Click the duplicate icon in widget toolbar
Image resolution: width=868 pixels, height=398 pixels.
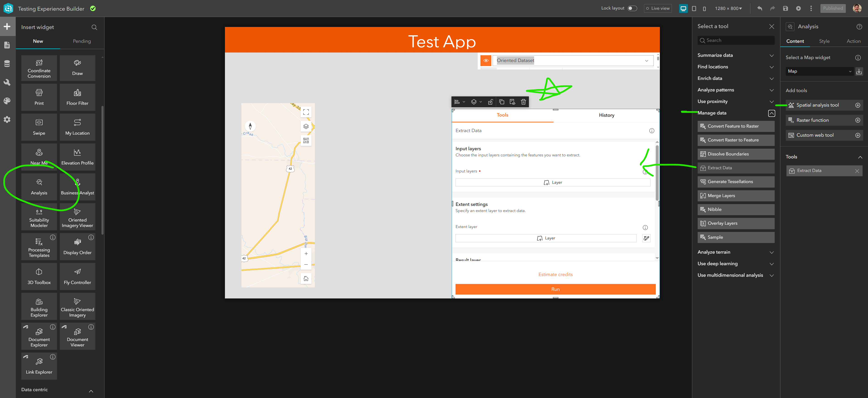(502, 102)
